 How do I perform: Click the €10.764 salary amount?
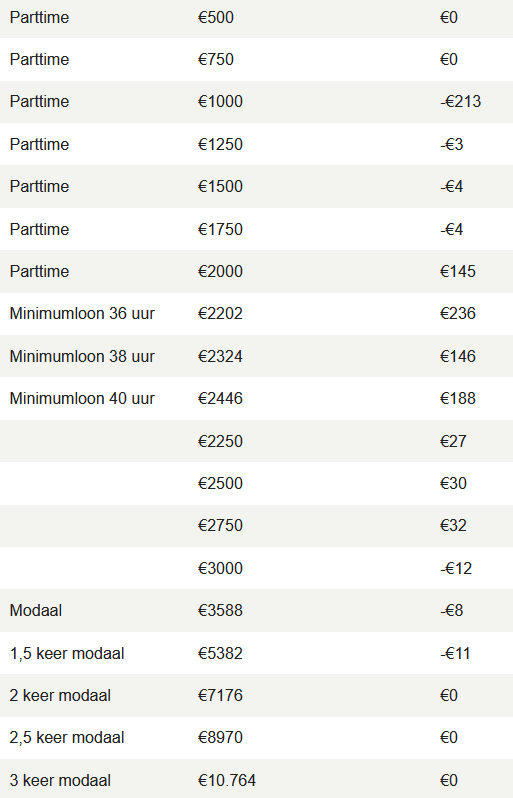227,780
